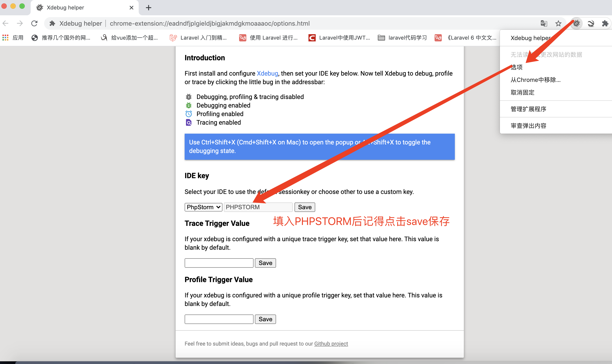Open new tab with plus icon
This screenshot has height=364, width=612.
click(149, 8)
